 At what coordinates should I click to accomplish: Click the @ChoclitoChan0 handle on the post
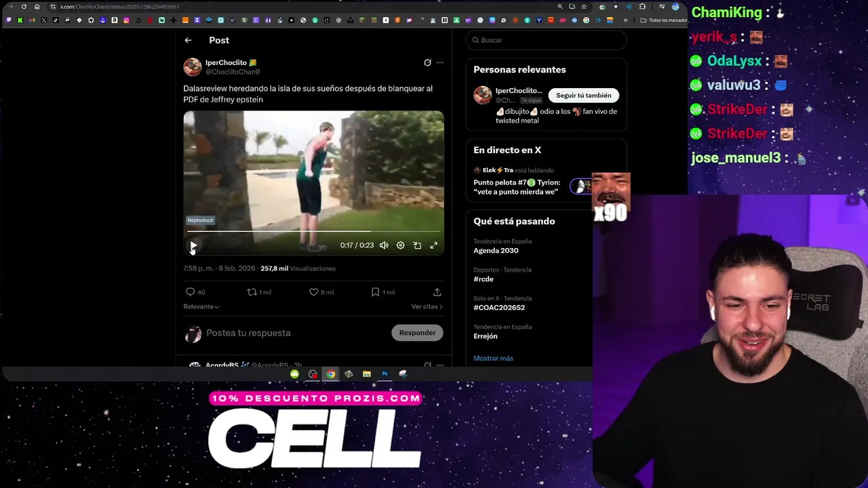pyautogui.click(x=233, y=72)
